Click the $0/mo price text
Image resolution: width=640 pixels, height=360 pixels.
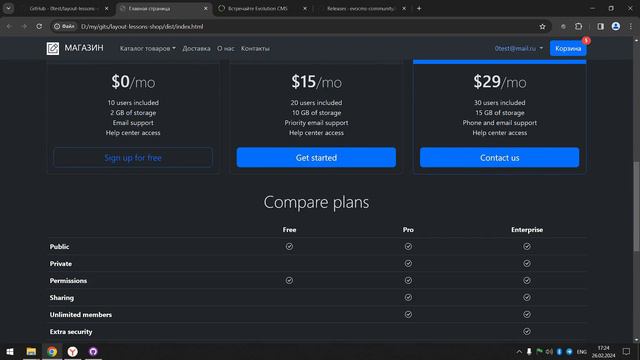tap(133, 82)
